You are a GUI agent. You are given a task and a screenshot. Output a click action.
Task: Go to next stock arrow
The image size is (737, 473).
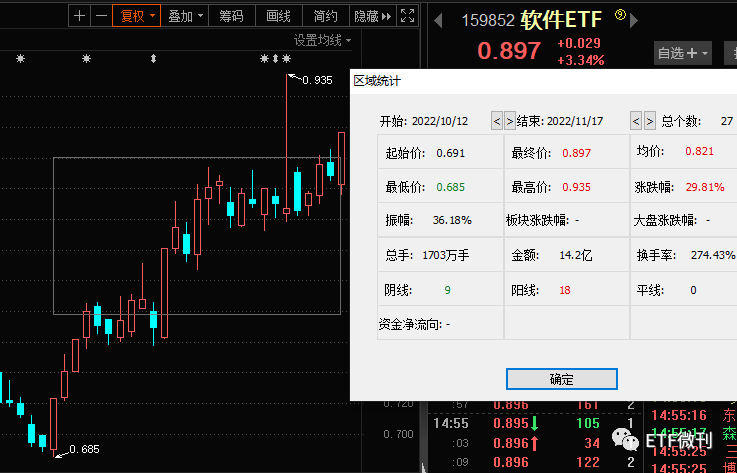(x=634, y=21)
